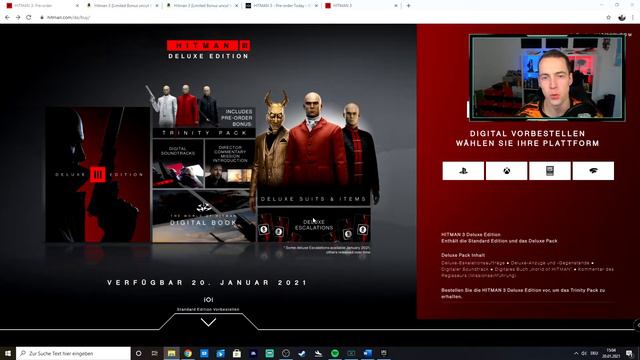Close the 'HITMAN 3 - Pre-order Today' tab
Viewport: 640px width, 360px height.
[316, 6]
